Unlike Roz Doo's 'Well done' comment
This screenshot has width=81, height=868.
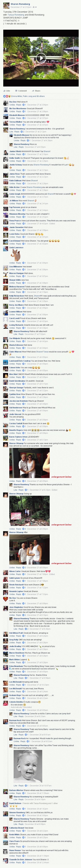click(x=12, y=105)
